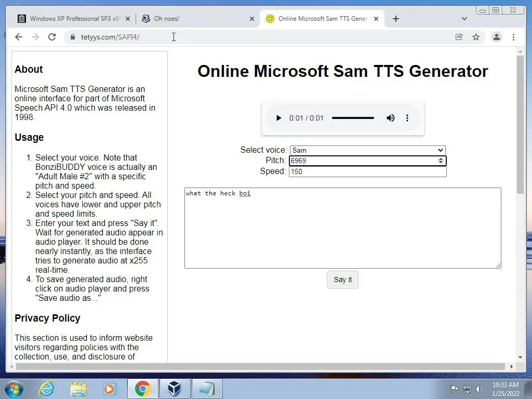Open the Chrome three-dot menu
Viewport: 532px width, 399px height.
click(513, 37)
